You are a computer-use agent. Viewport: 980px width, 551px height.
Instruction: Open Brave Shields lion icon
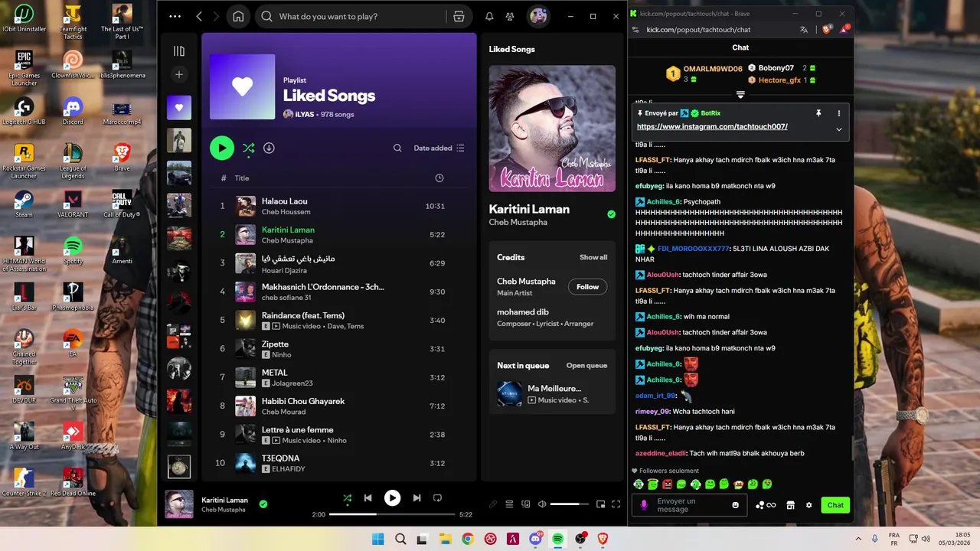point(826,30)
